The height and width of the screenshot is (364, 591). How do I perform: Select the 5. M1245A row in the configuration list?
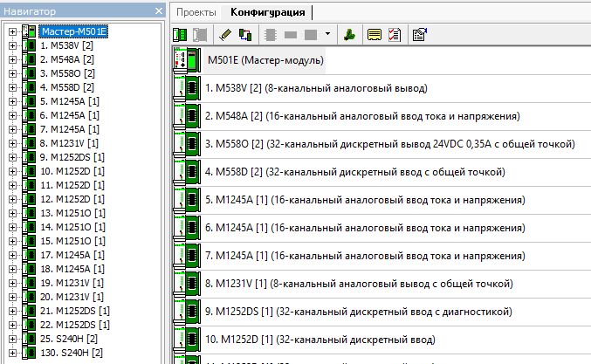tap(381, 200)
